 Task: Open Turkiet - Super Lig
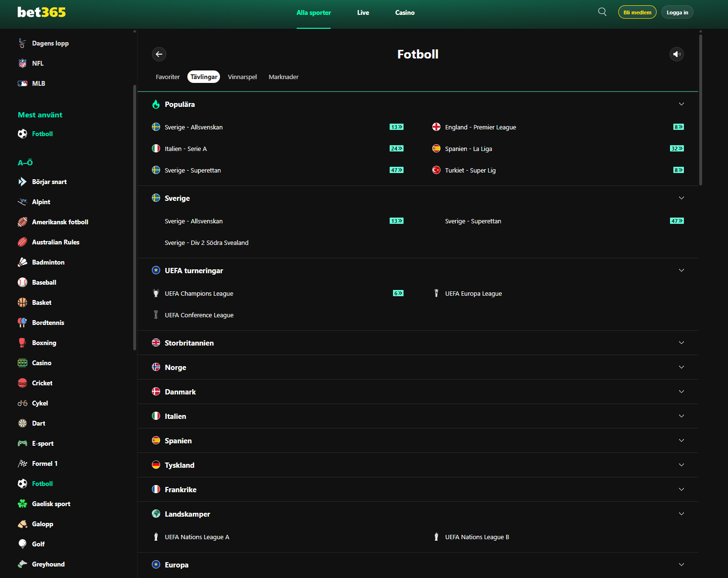(470, 170)
